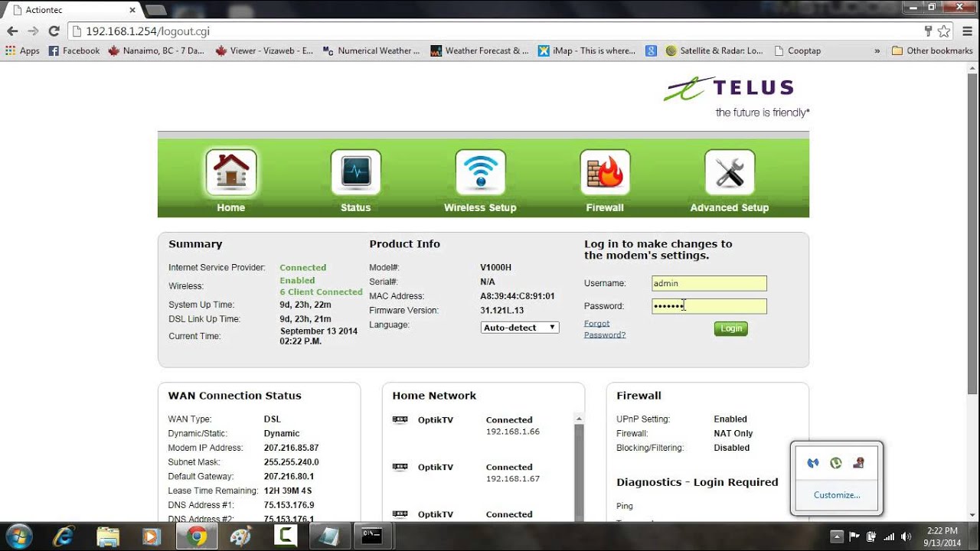Select MAC address A8:39:44:C8:91:01 text
This screenshot has height=551, width=980.
(518, 296)
